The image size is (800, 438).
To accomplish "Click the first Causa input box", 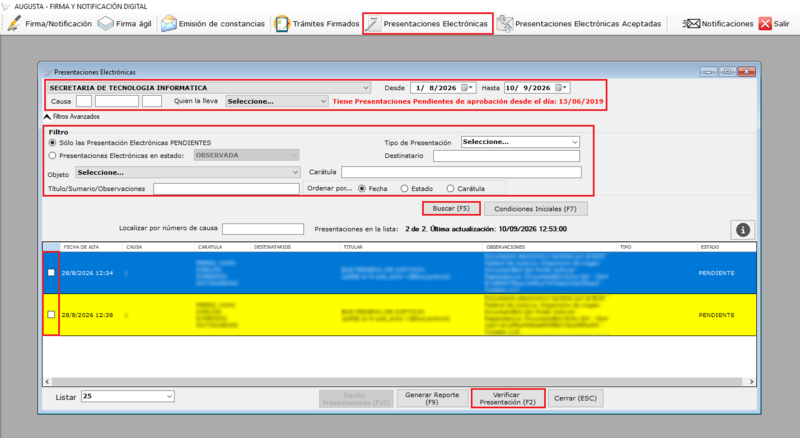I will pos(84,101).
